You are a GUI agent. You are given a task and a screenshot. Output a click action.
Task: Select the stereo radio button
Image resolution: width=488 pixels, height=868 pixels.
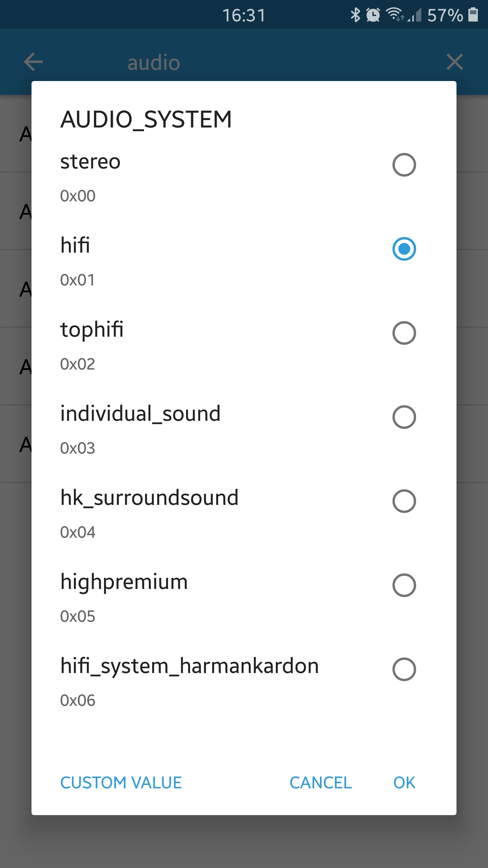click(404, 165)
